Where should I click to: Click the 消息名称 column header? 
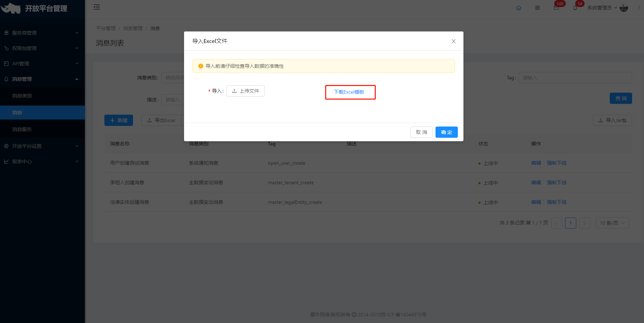pyautogui.click(x=120, y=144)
